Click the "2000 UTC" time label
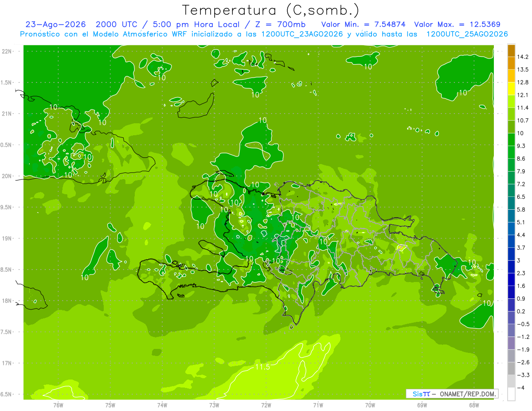 (116, 24)
